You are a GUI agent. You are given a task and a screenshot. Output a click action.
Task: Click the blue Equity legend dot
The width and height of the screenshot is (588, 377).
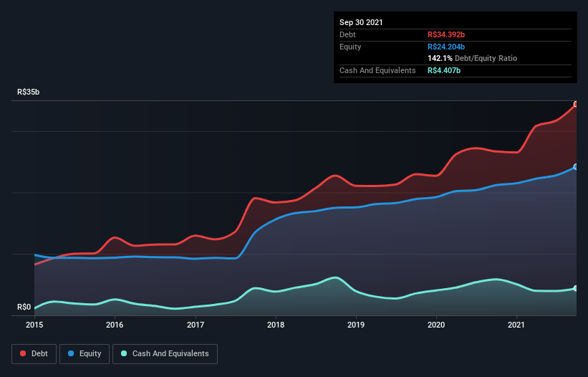71,353
